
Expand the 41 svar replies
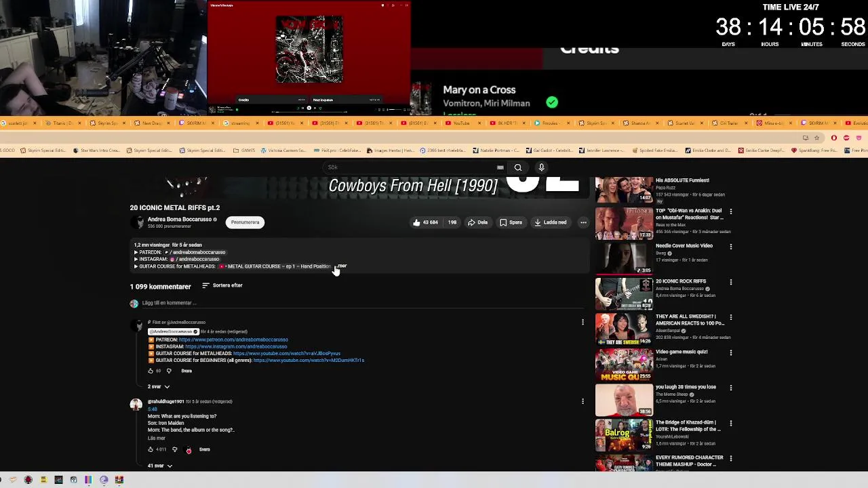[x=160, y=466]
